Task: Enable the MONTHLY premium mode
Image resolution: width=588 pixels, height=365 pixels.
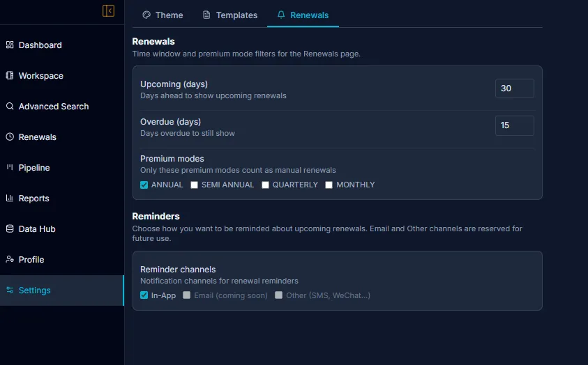Action: [x=329, y=185]
